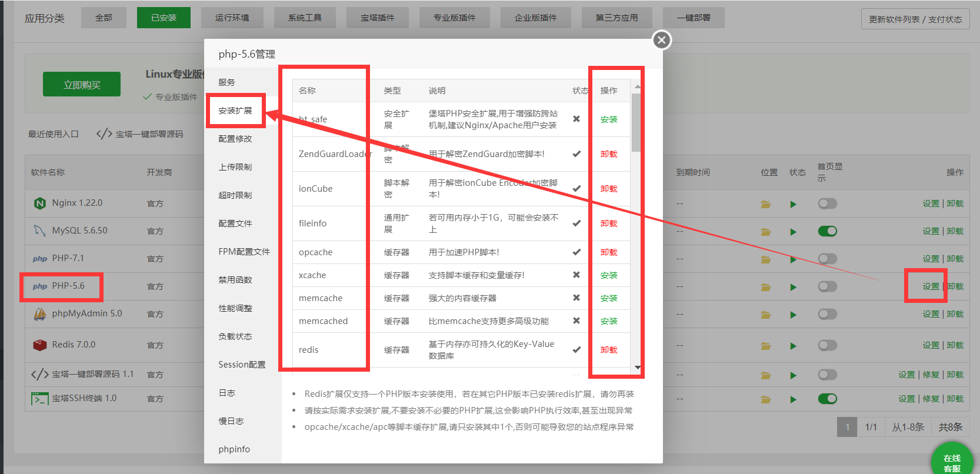
Task: Click the Redis logo icon
Action: point(40,345)
